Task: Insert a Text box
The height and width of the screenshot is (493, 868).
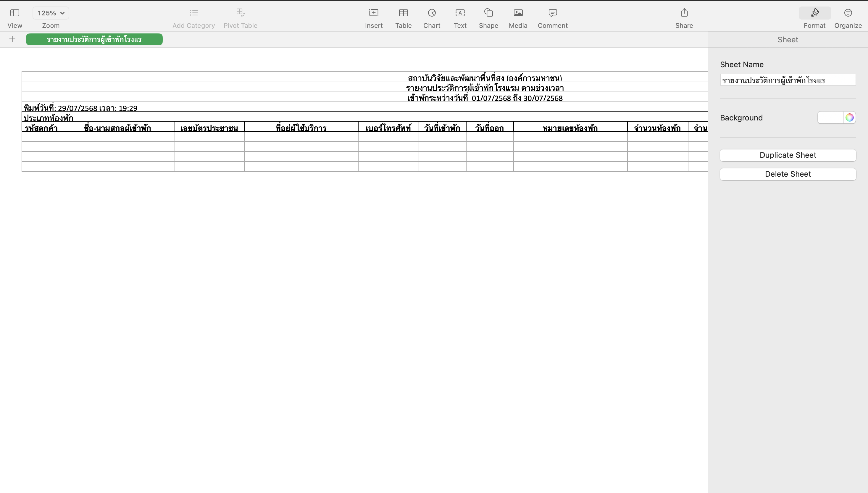Action: [x=460, y=13]
